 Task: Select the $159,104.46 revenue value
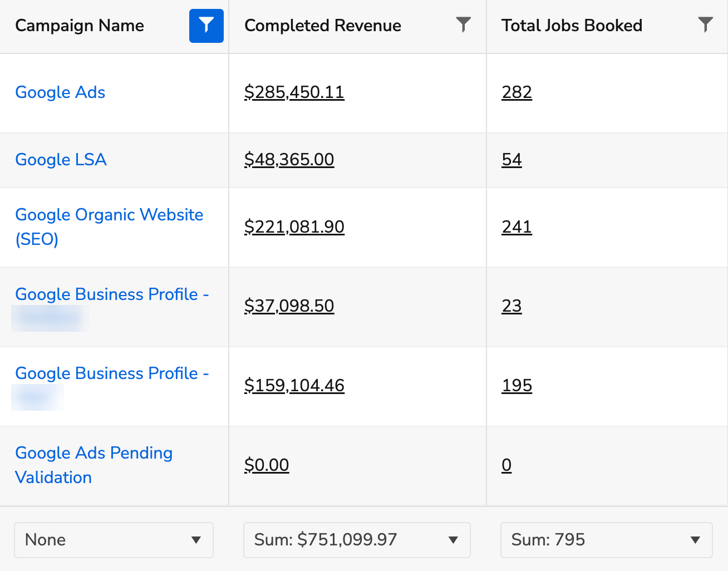[x=294, y=386]
